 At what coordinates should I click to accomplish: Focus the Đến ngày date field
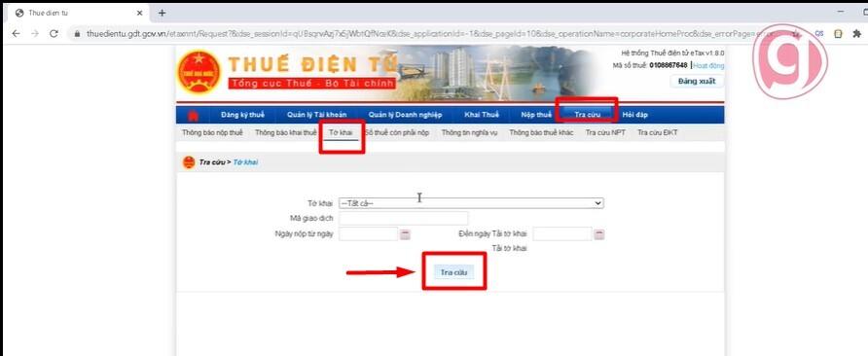tap(562, 234)
